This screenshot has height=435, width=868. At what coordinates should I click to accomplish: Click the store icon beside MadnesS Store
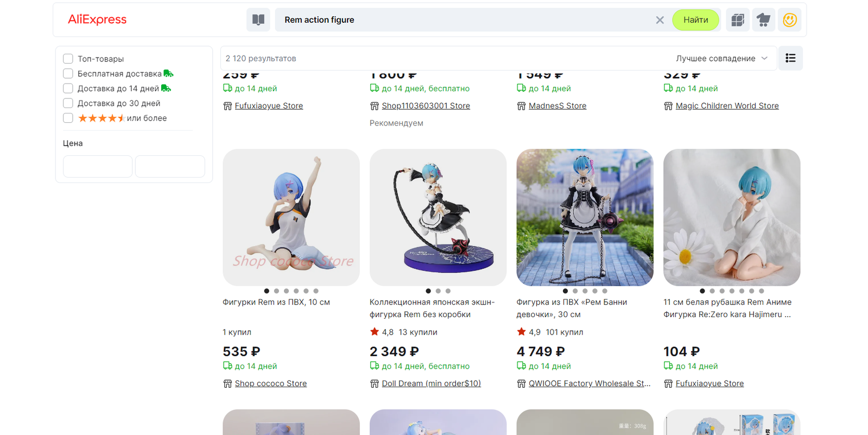click(x=521, y=106)
